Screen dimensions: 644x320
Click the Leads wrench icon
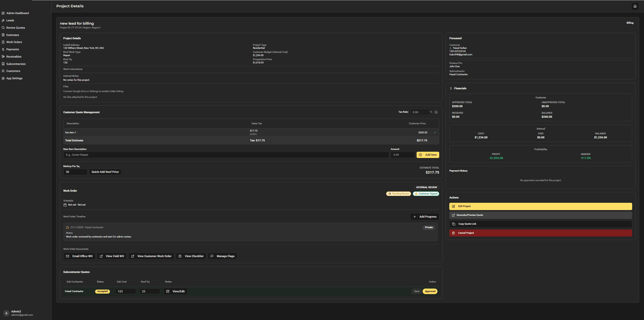3,20
